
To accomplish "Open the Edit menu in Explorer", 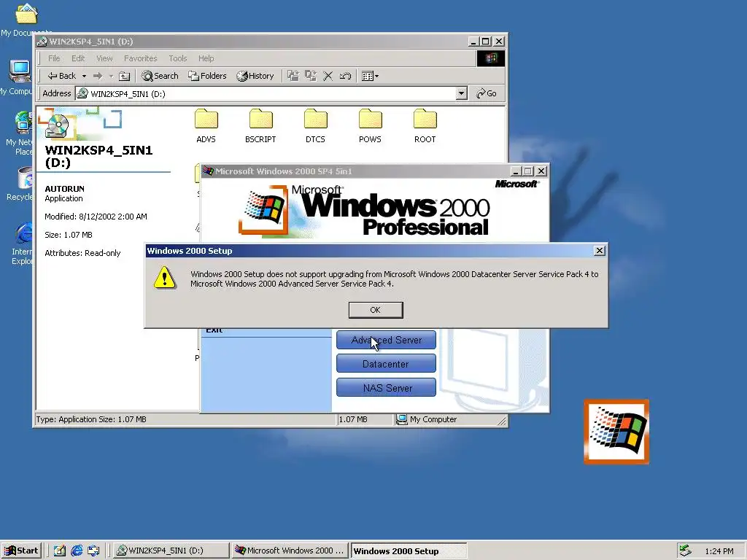I will click(x=78, y=58).
